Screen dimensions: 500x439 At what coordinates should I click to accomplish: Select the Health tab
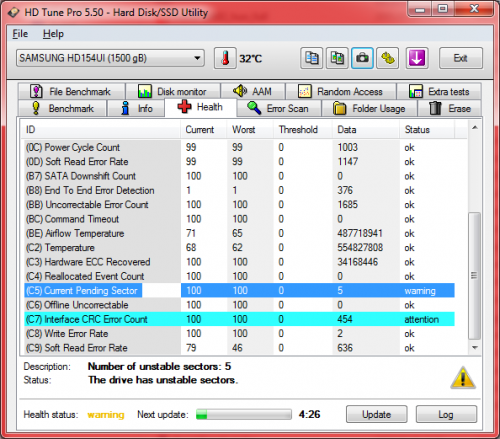click(201, 107)
